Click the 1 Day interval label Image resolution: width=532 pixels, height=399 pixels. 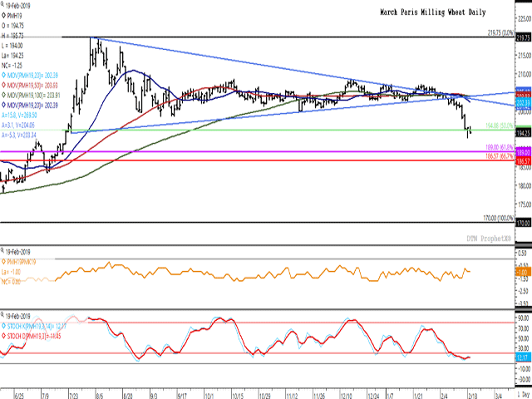point(524,393)
